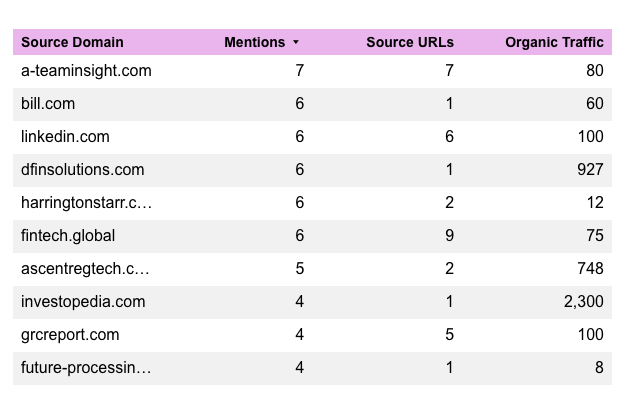The image size is (637, 405).
Task: Sort by Source Domain column header
Action: (72, 43)
